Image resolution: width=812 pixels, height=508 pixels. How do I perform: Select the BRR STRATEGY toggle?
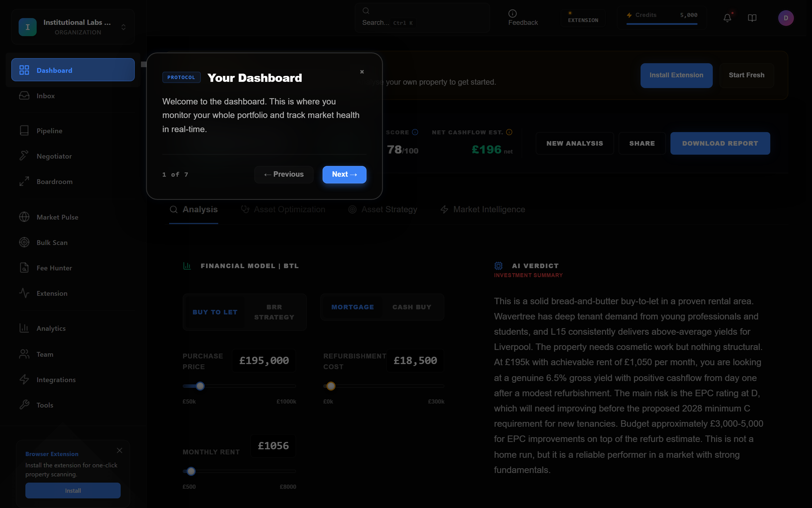[274, 312]
